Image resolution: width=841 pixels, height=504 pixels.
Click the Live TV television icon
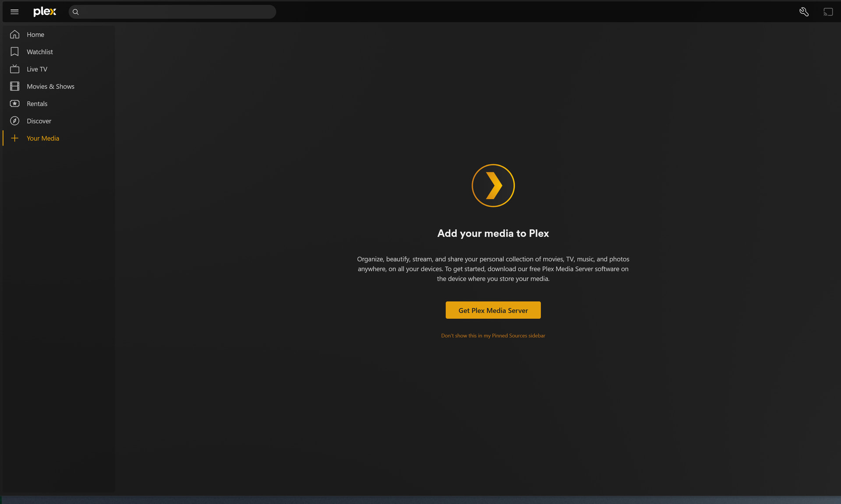(14, 69)
